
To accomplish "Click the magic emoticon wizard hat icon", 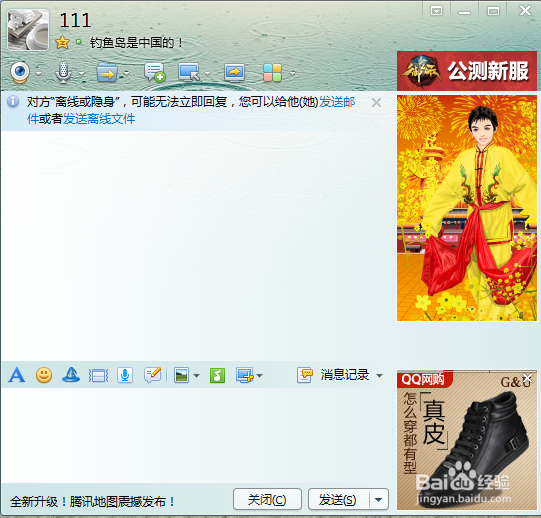I will coord(71,375).
